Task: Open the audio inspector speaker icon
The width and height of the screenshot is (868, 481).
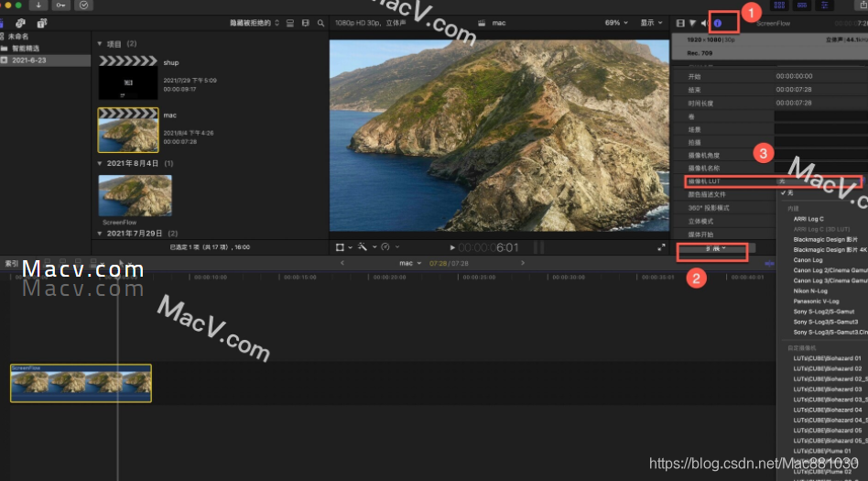Action: 704,23
